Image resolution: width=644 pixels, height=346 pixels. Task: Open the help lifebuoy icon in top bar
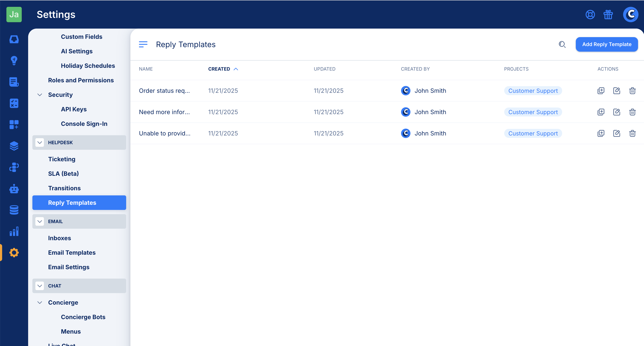click(590, 15)
